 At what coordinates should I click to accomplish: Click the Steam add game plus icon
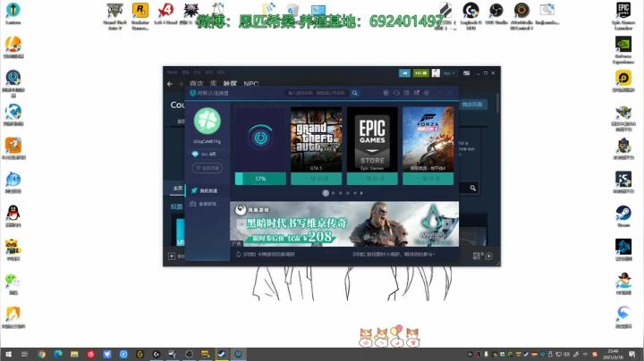point(172,256)
